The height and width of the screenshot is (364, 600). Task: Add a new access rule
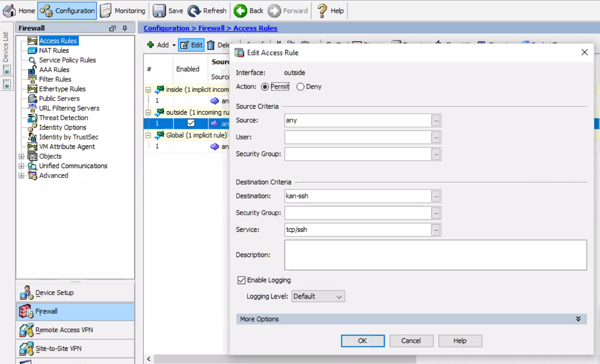point(158,45)
